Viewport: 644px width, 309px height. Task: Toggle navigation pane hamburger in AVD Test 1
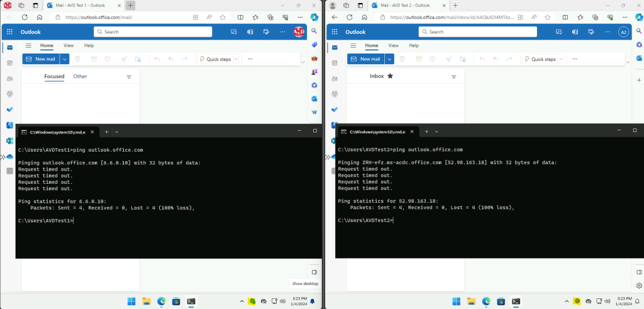(28, 45)
